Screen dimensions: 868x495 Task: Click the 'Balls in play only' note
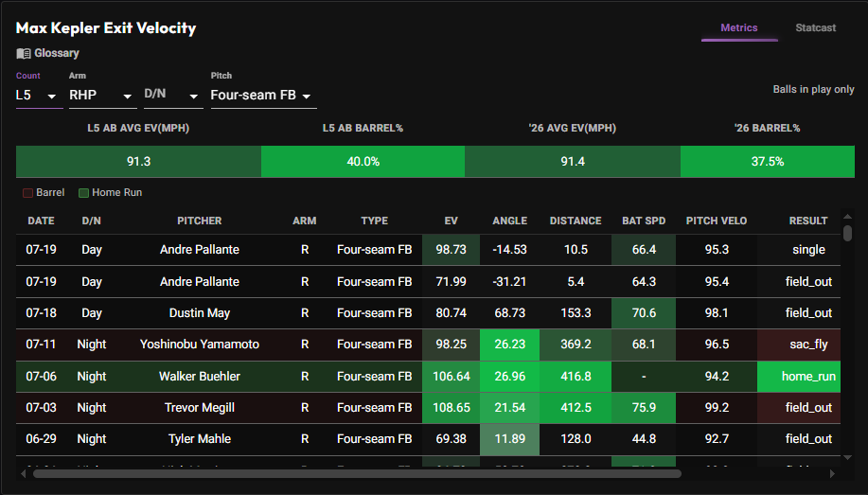tap(813, 89)
